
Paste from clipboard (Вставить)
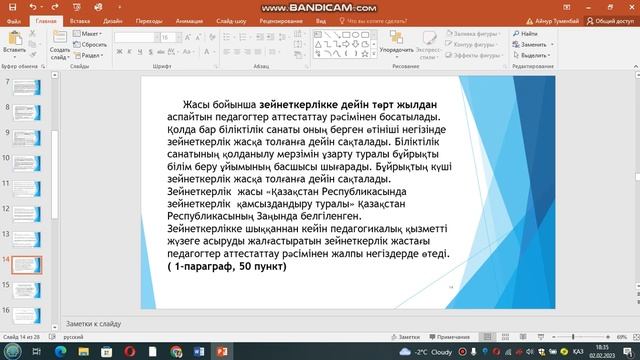(x=15, y=43)
